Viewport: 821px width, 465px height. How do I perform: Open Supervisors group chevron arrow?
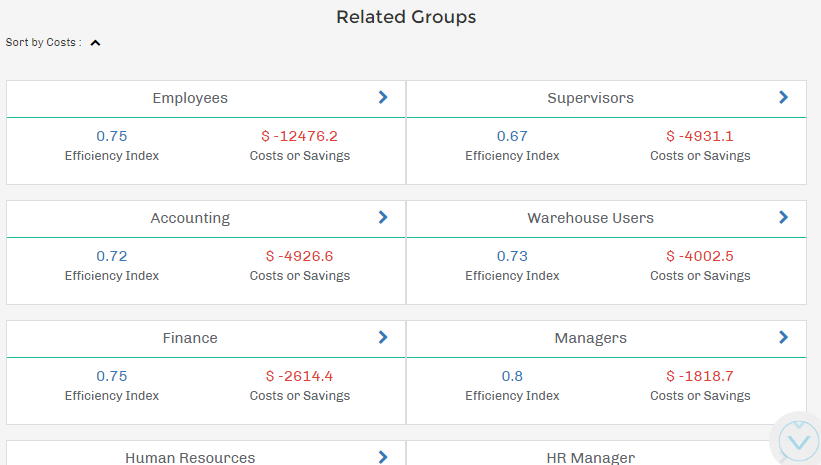[783, 98]
